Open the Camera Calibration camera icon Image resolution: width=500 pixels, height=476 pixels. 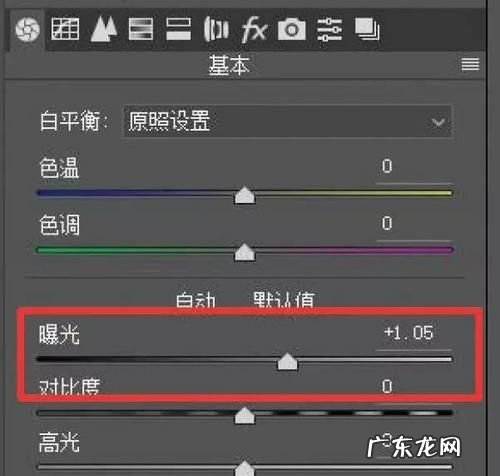292,29
